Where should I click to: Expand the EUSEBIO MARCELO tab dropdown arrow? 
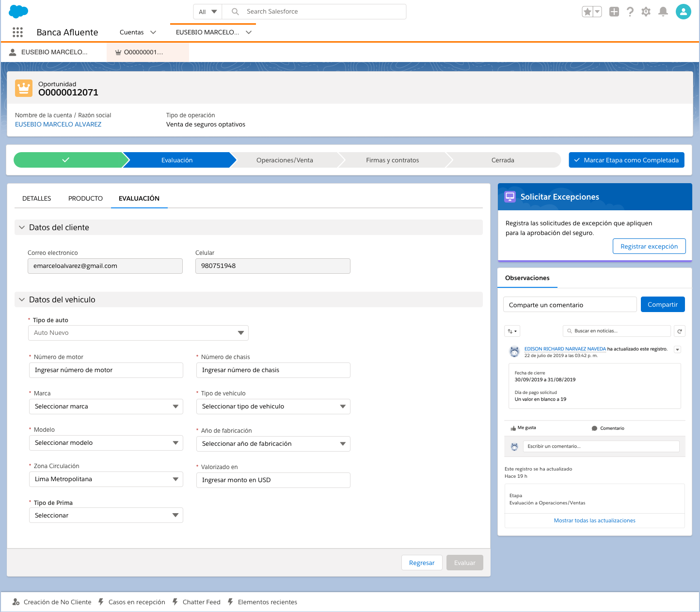pos(249,32)
